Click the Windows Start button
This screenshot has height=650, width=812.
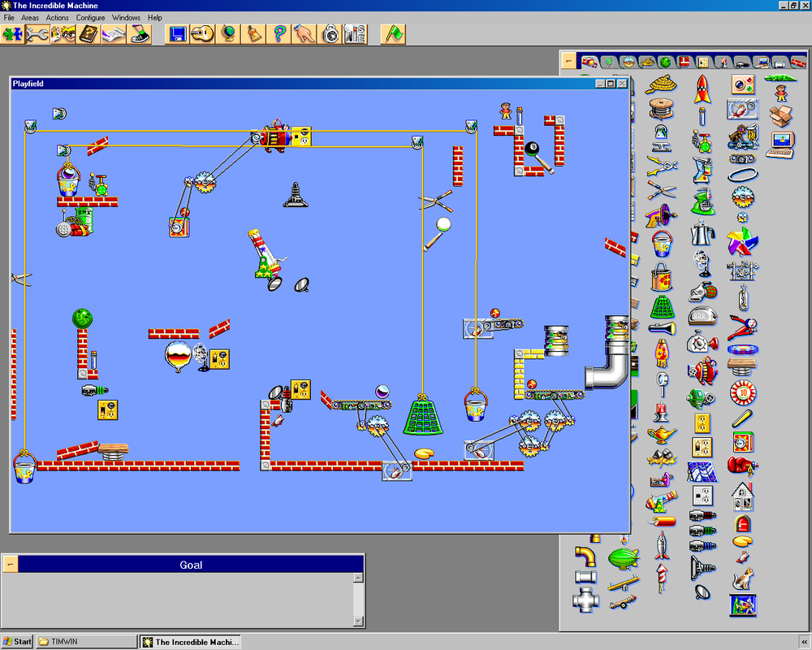(x=17, y=642)
